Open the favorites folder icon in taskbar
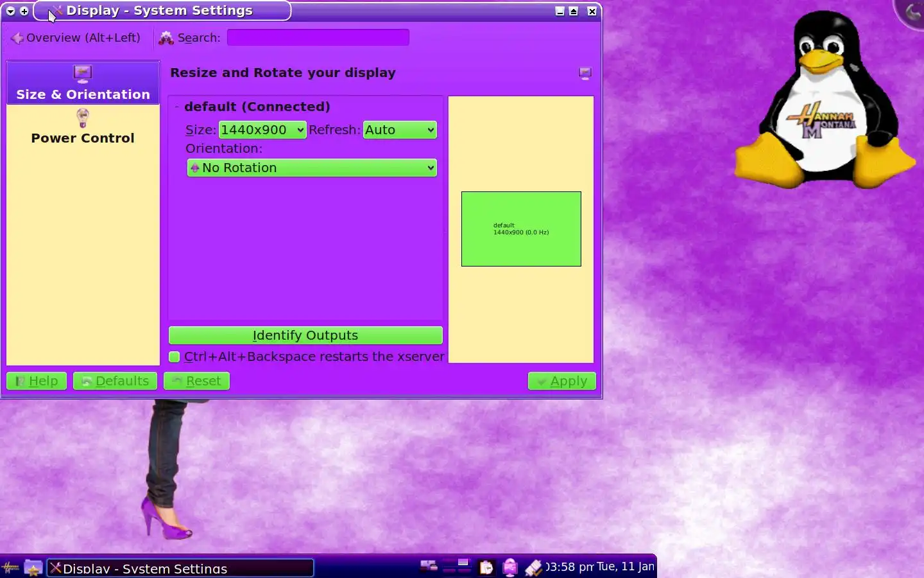Image resolution: width=924 pixels, height=578 pixels. coord(33,568)
